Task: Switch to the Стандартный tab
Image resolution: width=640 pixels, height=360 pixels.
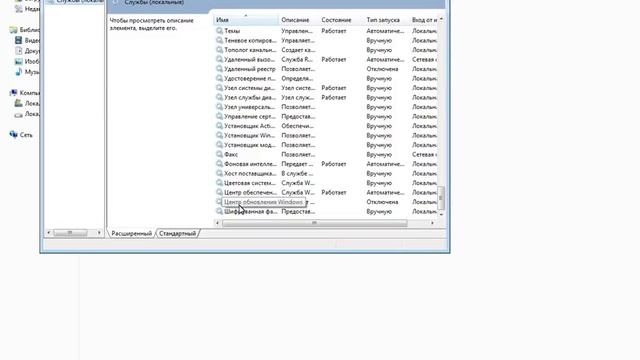Action: coord(178,233)
